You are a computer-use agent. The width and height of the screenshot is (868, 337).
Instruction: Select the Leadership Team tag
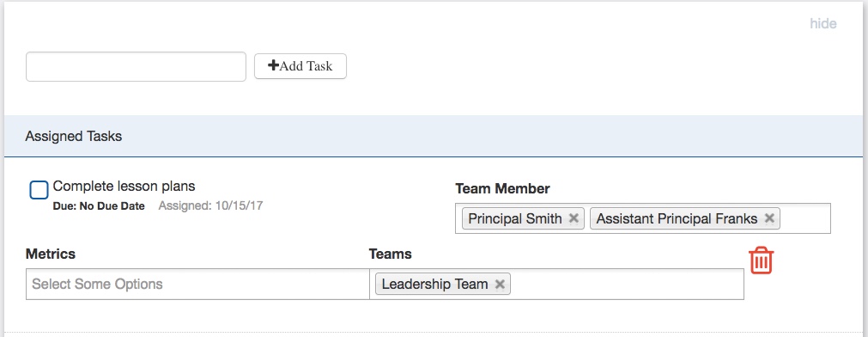pyautogui.click(x=434, y=285)
